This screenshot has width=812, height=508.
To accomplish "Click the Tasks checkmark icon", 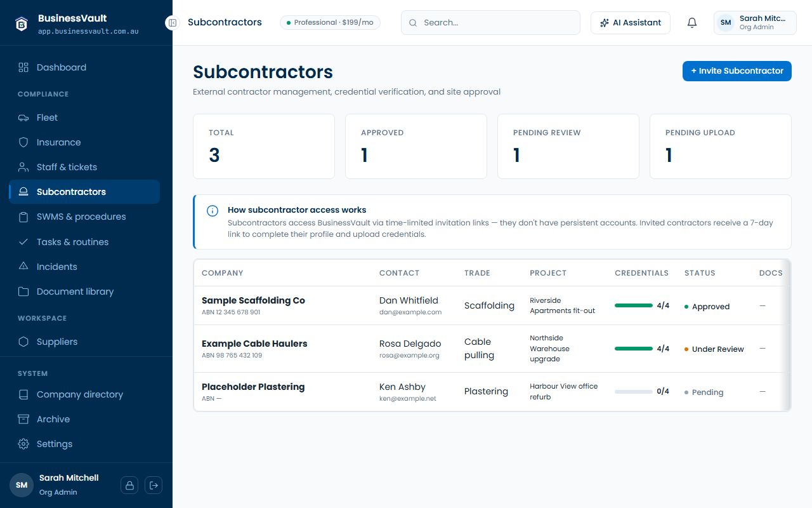I will [23, 242].
